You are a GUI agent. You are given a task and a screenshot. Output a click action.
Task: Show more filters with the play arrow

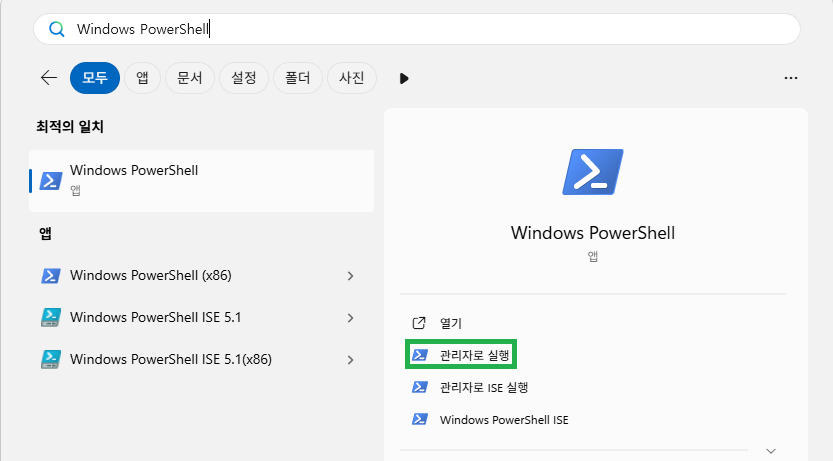[404, 79]
